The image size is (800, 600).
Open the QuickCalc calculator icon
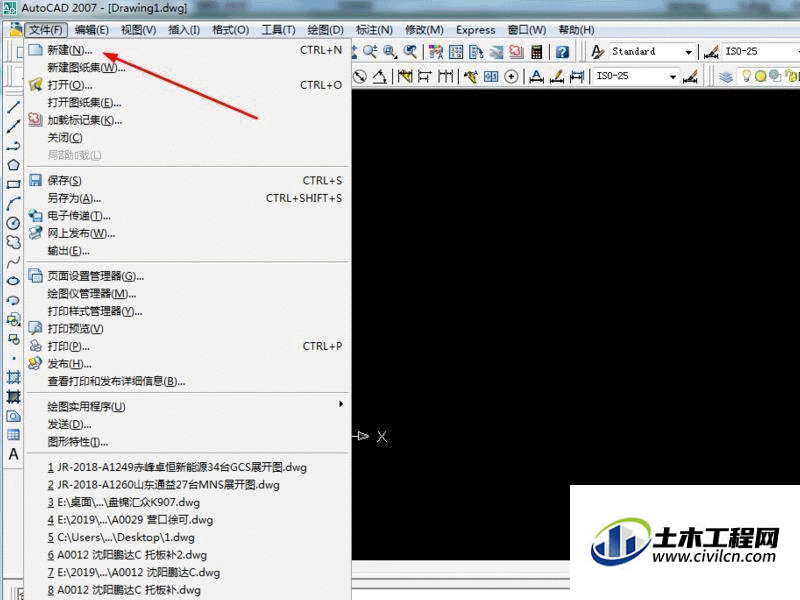pos(536,52)
